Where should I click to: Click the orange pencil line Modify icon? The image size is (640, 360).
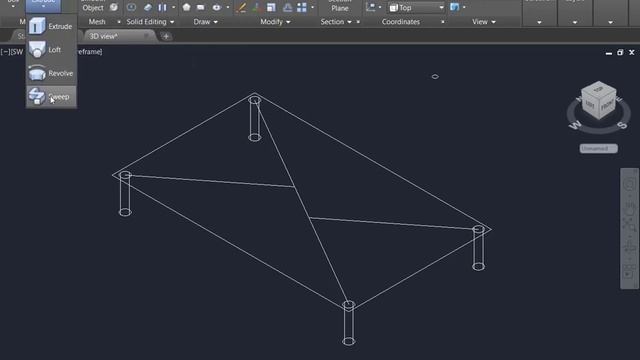click(242, 7)
